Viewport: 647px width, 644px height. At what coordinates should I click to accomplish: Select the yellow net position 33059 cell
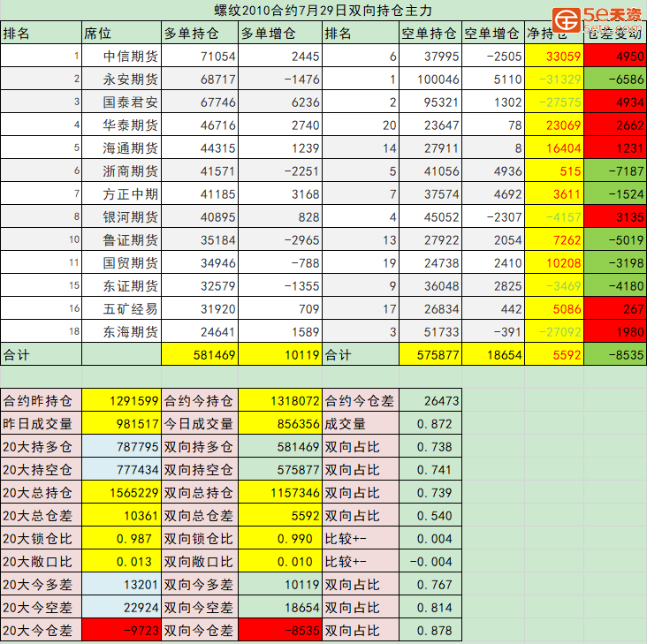[x=553, y=57]
